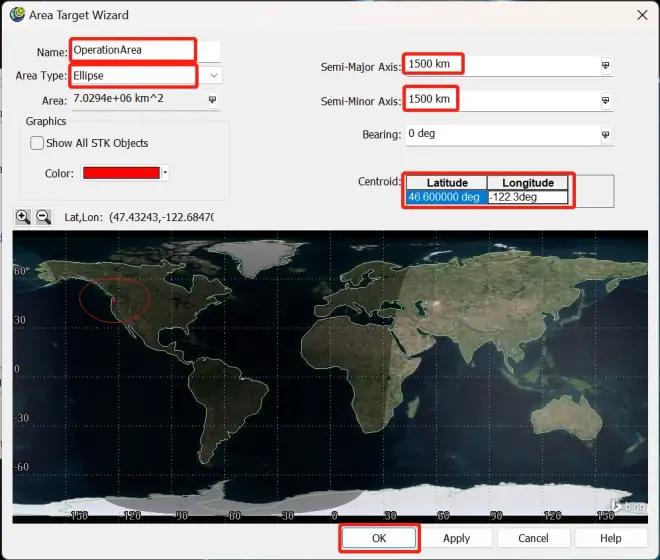Screen dimensions: 660x560
Task: Click the zoom out magnifier icon
Action: tap(43, 217)
